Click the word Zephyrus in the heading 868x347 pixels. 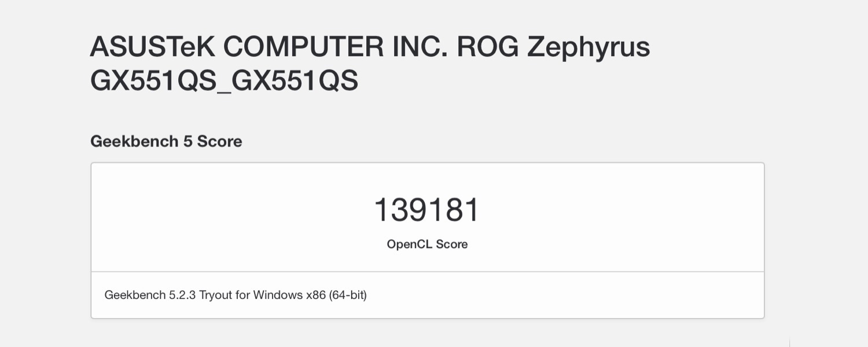pos(588,47)
